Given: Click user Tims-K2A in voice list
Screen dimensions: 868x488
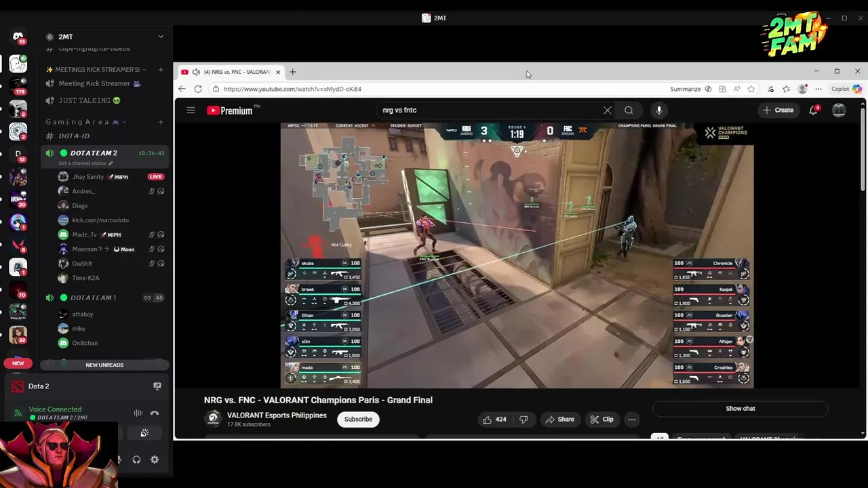Looking at the screenshot, I should point(86,278).
